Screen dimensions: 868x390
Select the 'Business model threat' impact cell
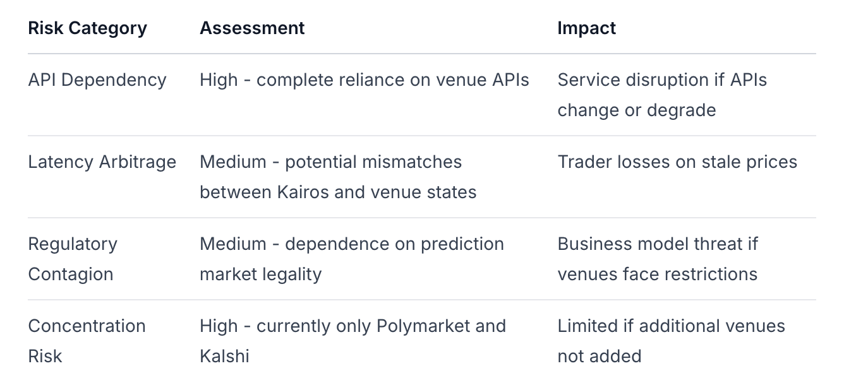[657, 244]
